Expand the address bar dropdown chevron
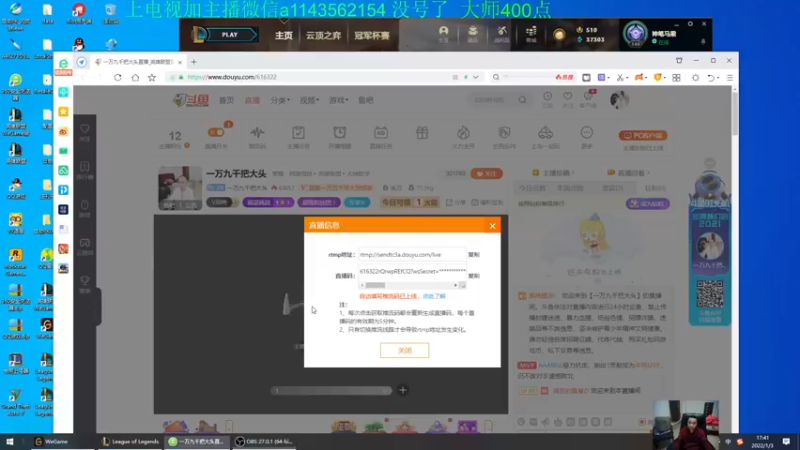The height and width of the screenshot is (450, 800). tap(476, 78)
